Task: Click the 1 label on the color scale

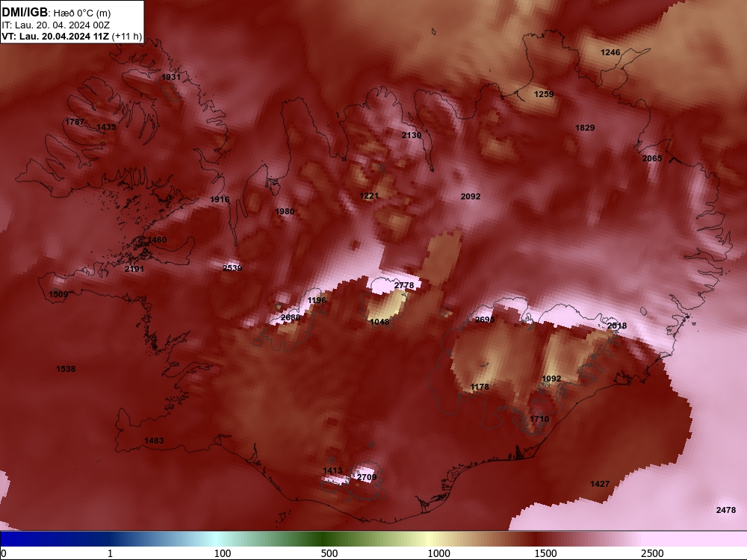Action: click(110, 553)
